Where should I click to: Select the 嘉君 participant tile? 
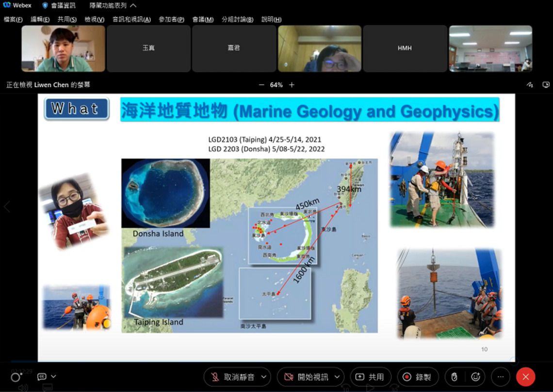tap(234, 48)
